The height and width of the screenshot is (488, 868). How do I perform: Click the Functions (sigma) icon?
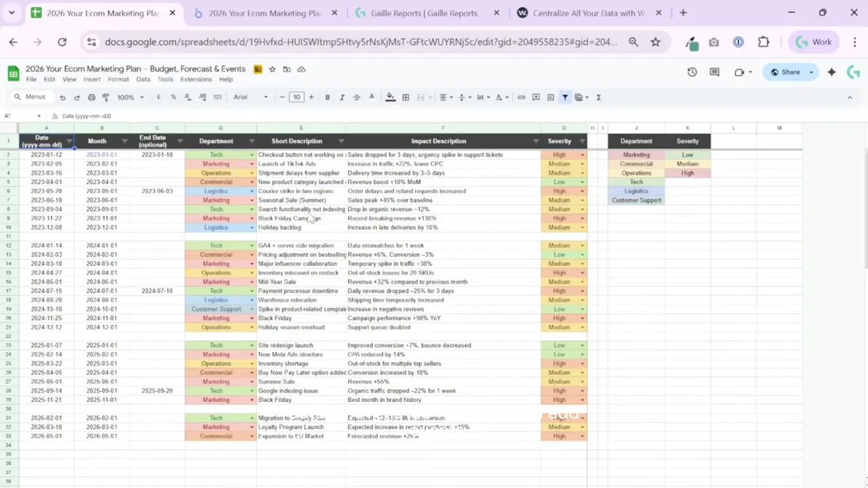tap(598, 97)
